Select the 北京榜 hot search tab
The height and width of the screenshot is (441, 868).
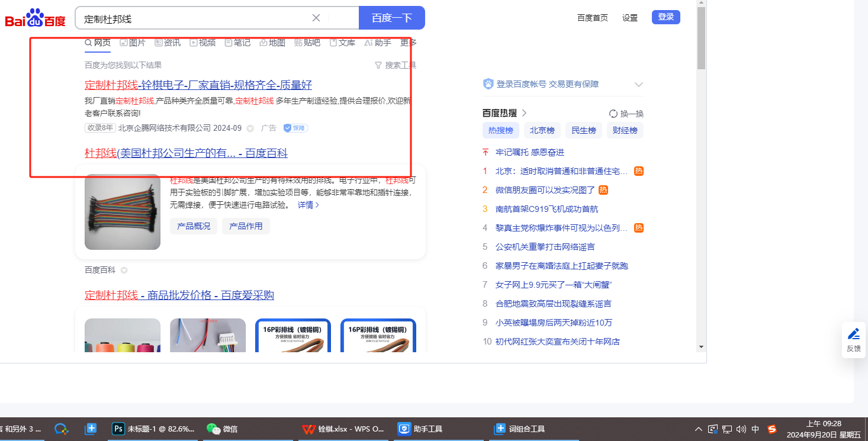[542, 130]
